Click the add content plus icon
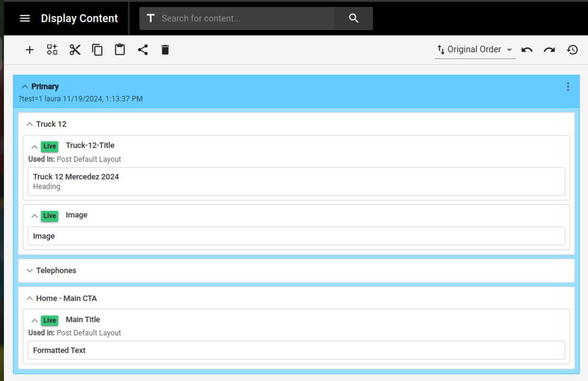Viewport: 588px width, 381px height. pos(29,50)
